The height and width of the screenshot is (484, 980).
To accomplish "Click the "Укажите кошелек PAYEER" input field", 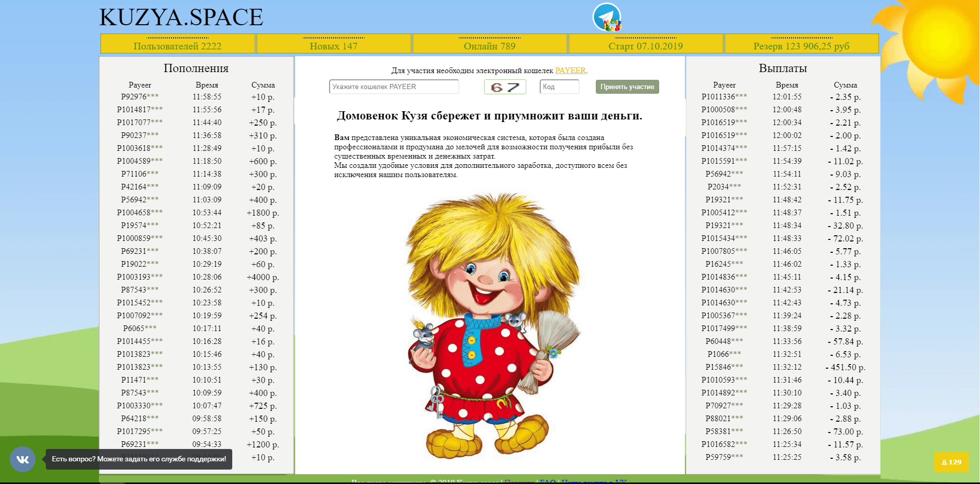I will pos(393,87).
